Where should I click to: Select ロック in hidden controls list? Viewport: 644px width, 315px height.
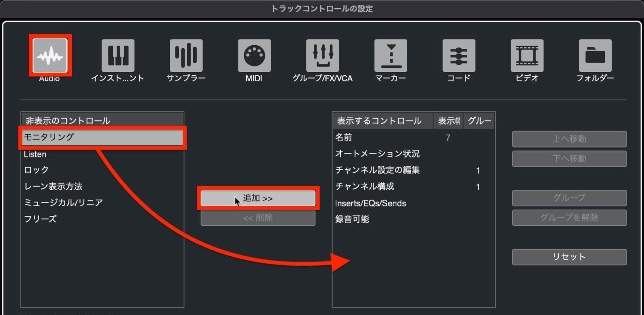[x=103, y=170]
